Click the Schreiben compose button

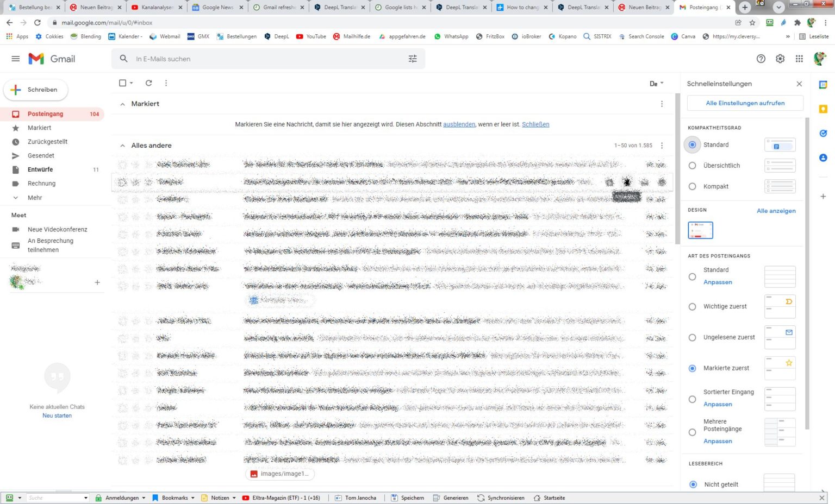[36, 90]
